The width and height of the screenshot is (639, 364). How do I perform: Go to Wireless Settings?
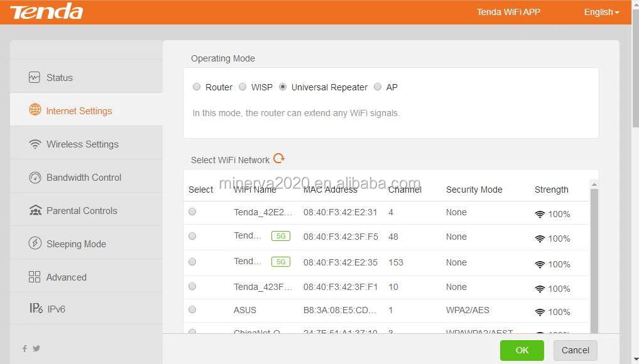pos(87,144)
